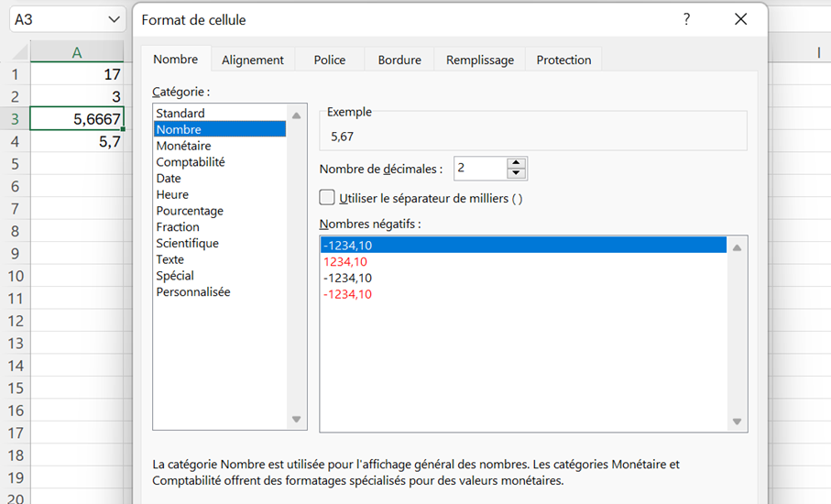Select row 15 header
The height and width of the screenshot is (504, 831).
pos(15,388)
